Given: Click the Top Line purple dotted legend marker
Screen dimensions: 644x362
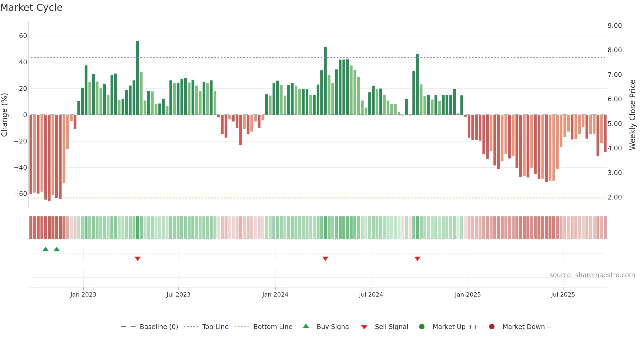Looking at the screenshot, I should pyautogui.click(x=191, y=327).
